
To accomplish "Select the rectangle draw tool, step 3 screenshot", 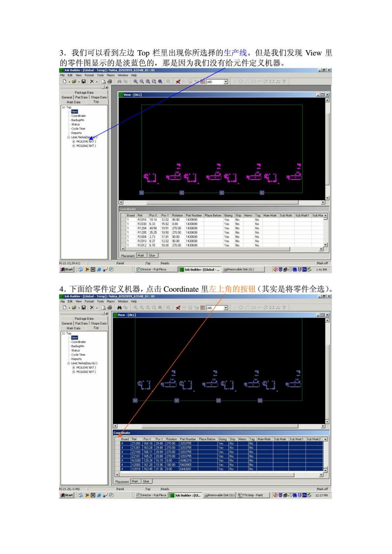I will tap(253, 81).
